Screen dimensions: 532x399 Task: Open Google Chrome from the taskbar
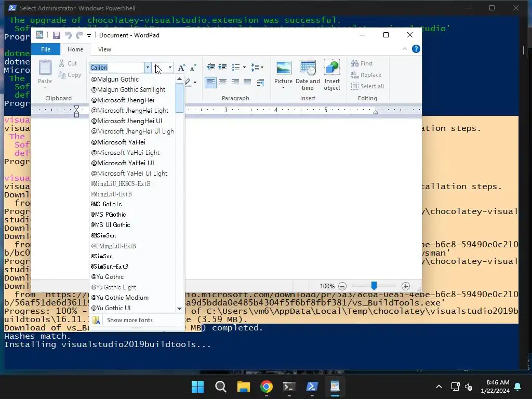[267, 387]
